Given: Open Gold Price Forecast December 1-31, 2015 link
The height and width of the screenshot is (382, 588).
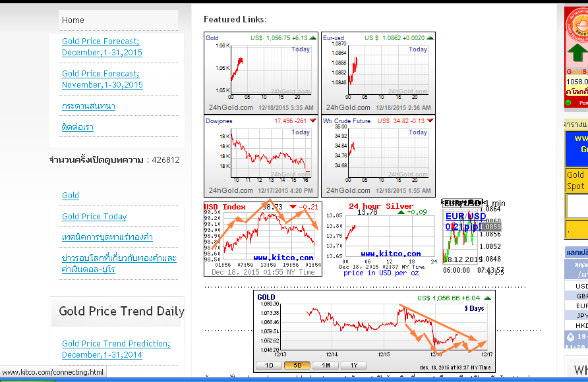Looking at the screenshot, I should point(102,47).
